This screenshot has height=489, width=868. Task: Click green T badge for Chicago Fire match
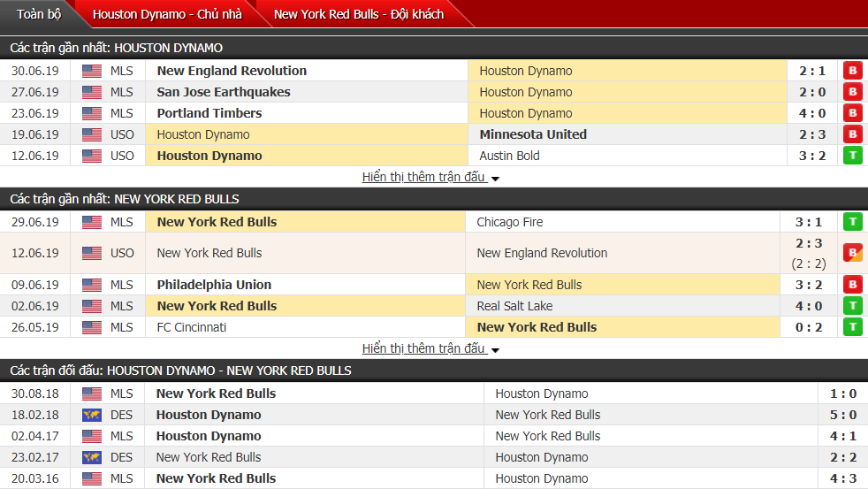pos(852,222)
